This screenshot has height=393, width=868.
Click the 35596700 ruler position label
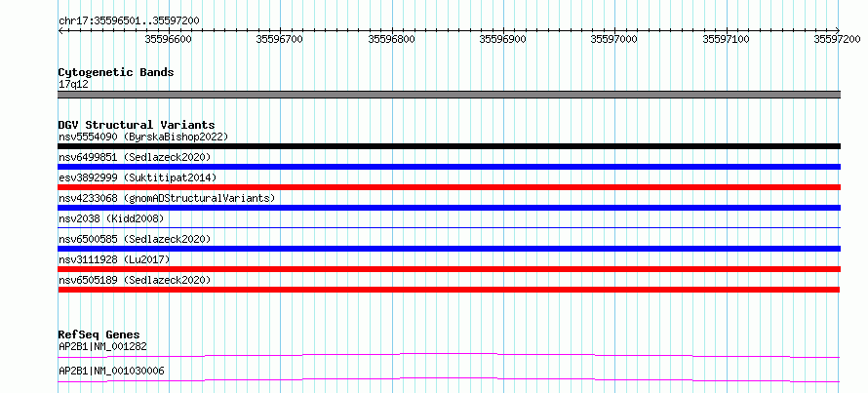pos(280,39)
